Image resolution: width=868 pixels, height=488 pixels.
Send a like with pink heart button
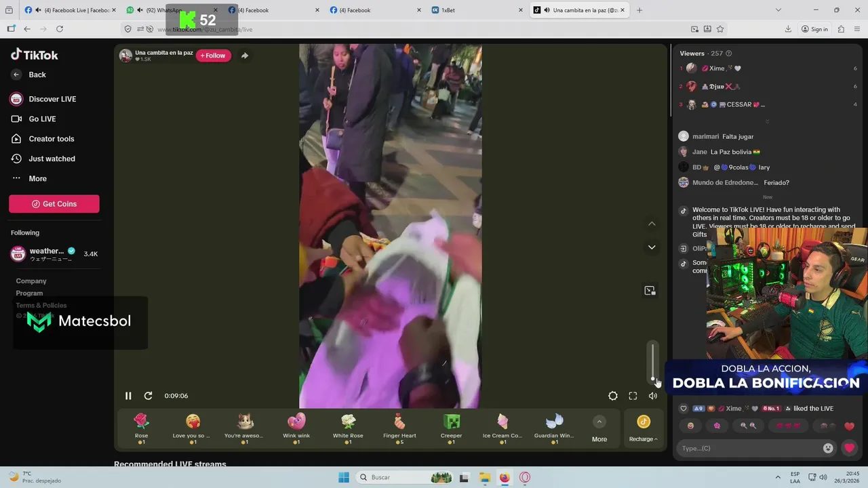pos(849,448)
